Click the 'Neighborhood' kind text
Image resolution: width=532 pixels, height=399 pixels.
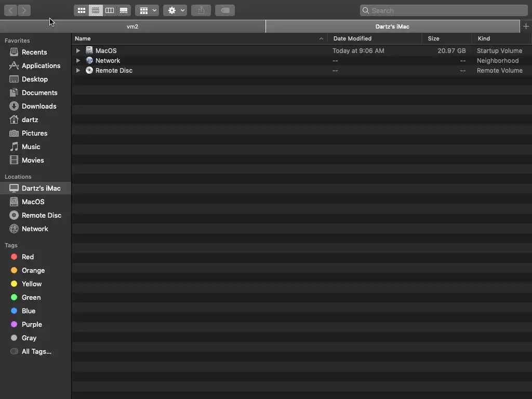pyautogui.click(x=498, y=60)
